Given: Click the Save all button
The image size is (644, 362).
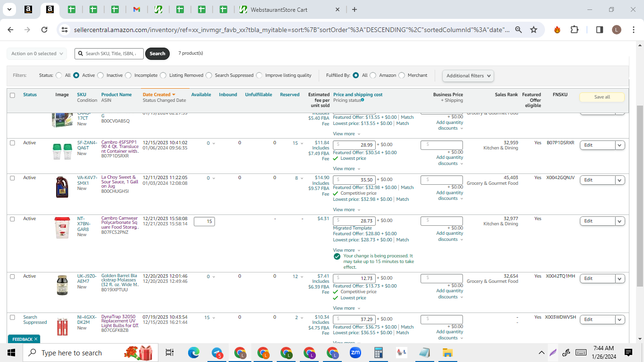Looking at the screenshot, I should coord(602,97).
